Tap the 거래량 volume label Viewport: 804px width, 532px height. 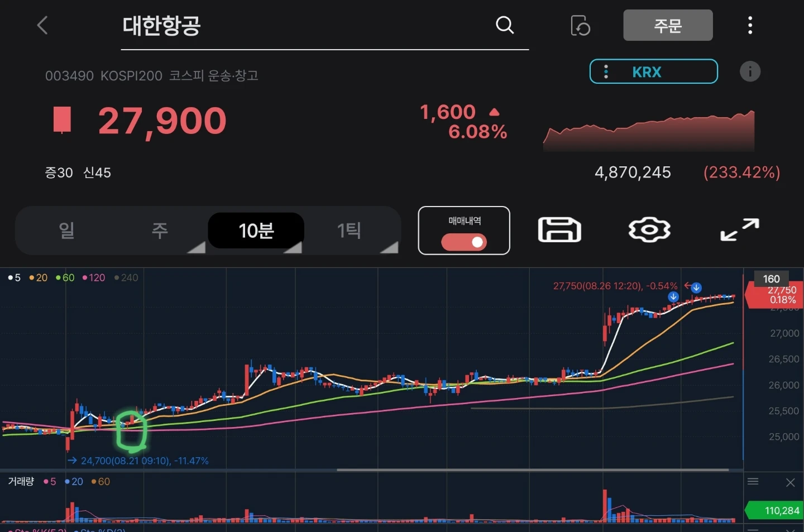tap(21, 481)
